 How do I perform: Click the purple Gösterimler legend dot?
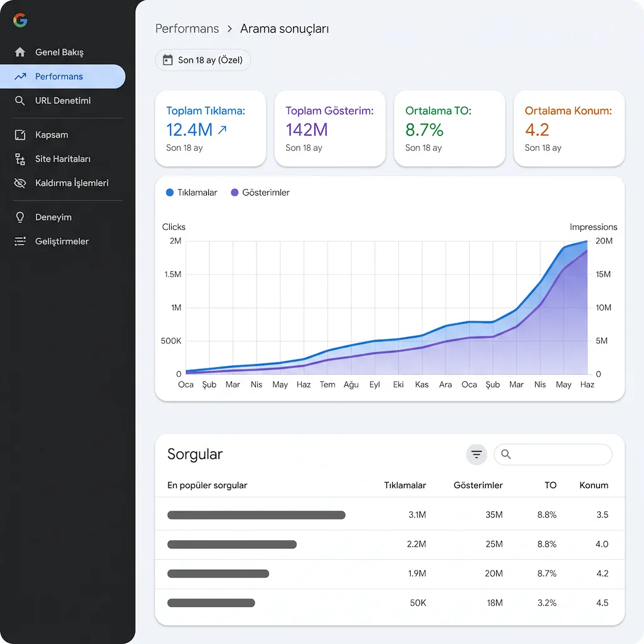pos(235,192)
